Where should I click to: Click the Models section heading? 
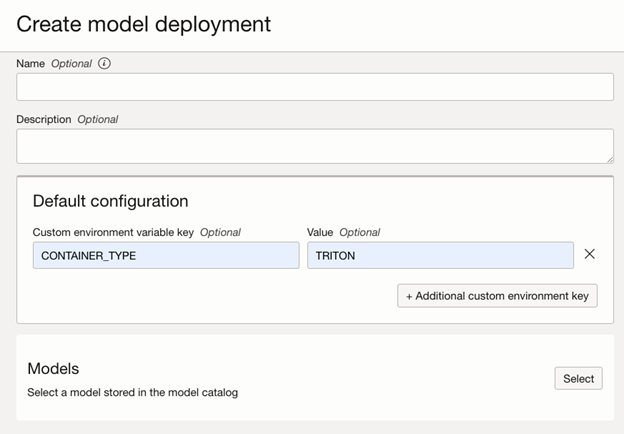[x=53, y=369]
